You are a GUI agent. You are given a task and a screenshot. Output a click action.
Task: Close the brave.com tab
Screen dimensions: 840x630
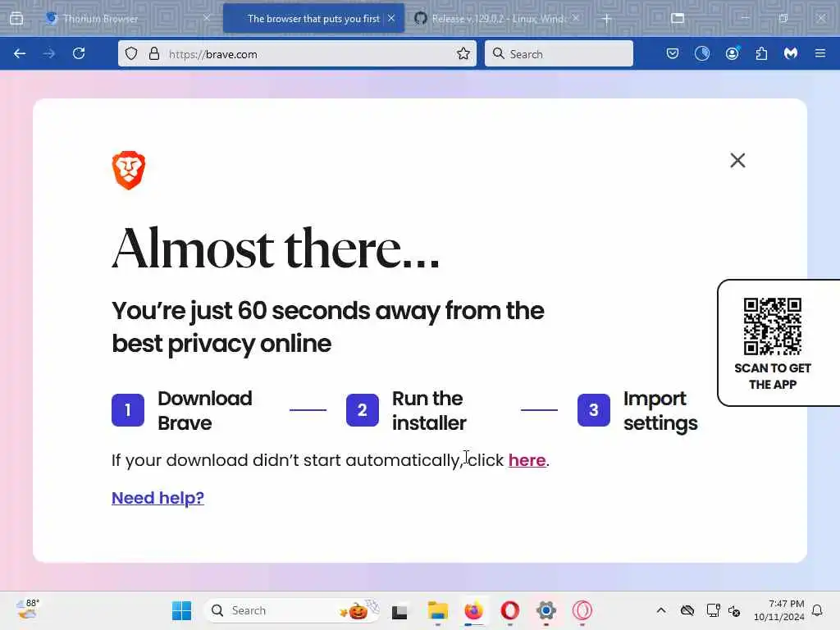pyautogui.click(x=391, y=18)
